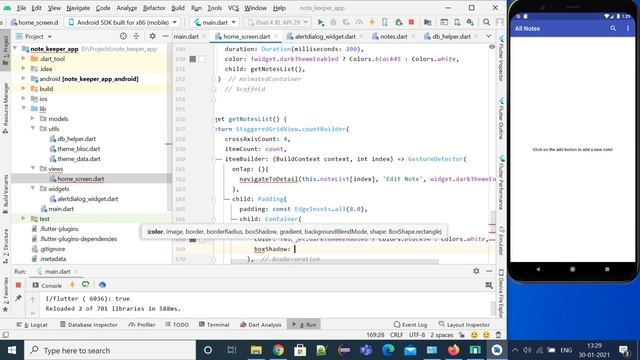
Task: Switch to the db_helper.dart editor tab
Action: pyautogui.click(x=451, y=36)
